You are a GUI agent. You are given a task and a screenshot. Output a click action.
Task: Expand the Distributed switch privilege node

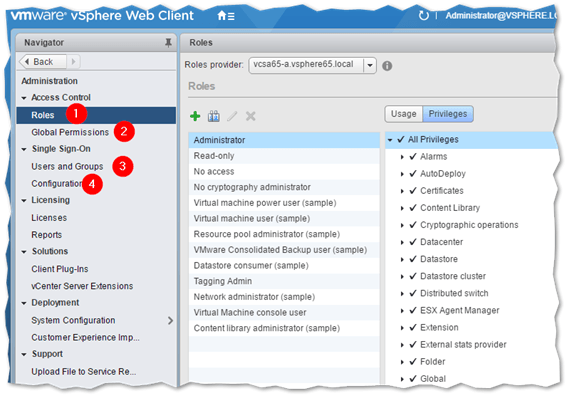tap(402, 294)
